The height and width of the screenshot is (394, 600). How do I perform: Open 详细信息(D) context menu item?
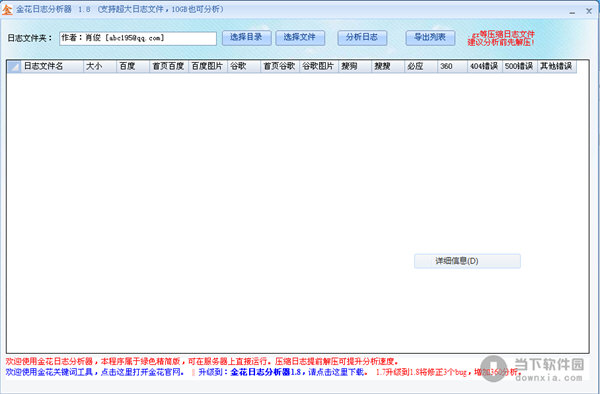click(467, 261)
